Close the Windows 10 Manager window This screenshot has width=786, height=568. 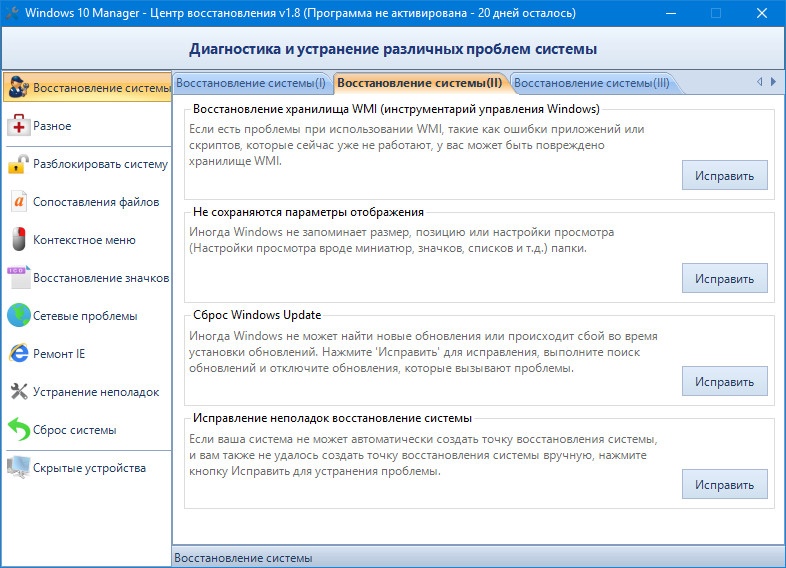coord(761,13)
